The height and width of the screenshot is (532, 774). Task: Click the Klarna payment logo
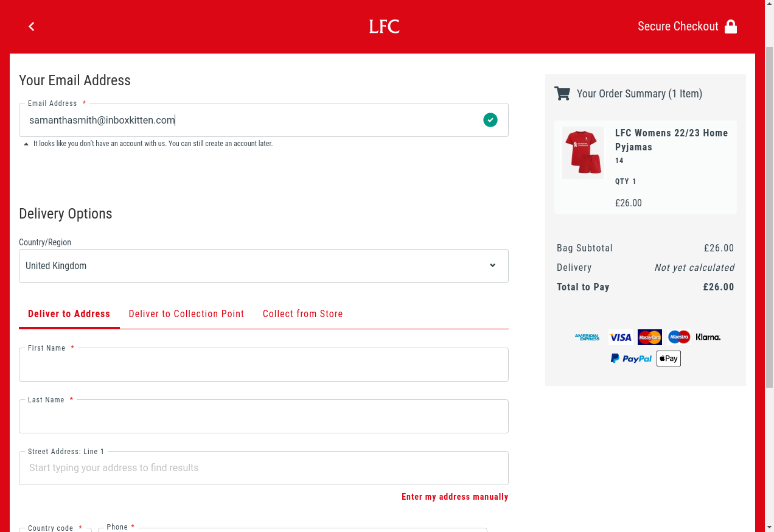coord(708,337)
